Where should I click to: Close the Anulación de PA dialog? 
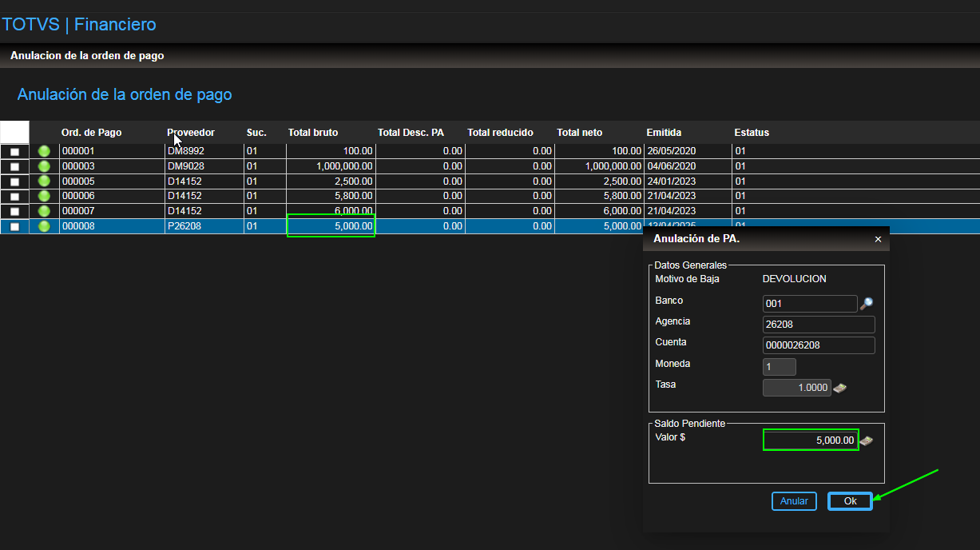click(878, 239)
